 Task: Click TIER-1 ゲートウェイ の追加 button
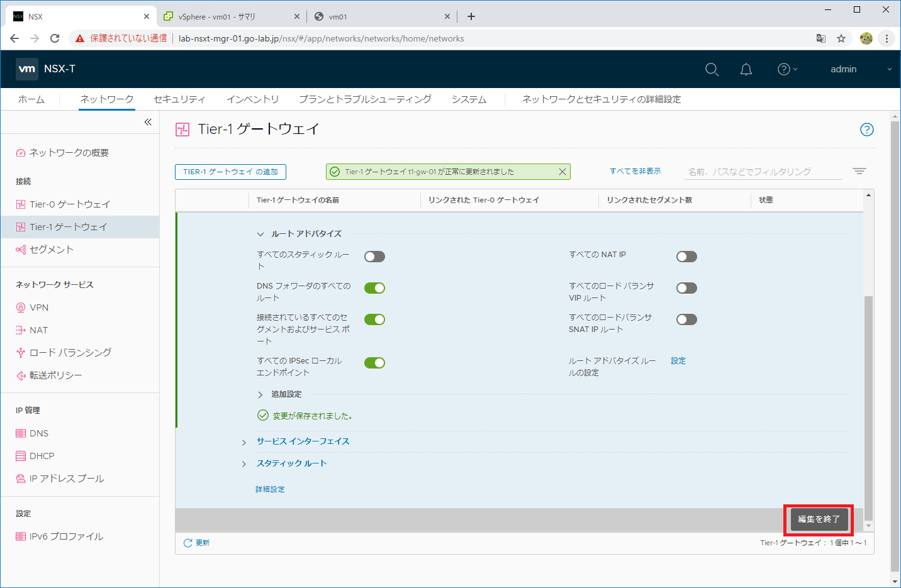[230, 172]
